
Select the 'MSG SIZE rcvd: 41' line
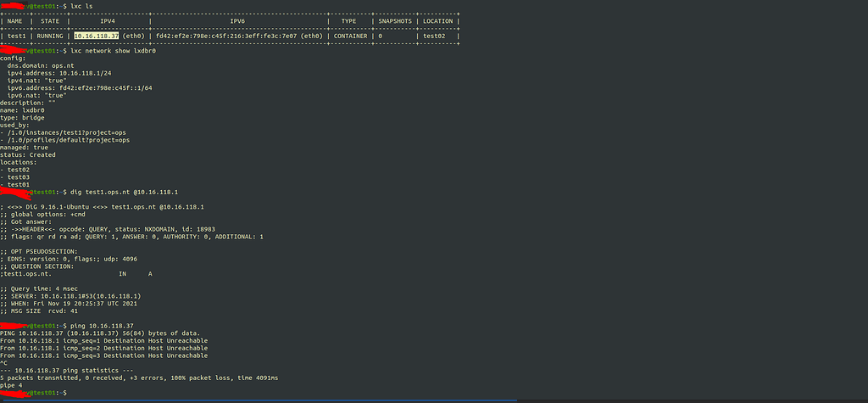coord(39,311)
